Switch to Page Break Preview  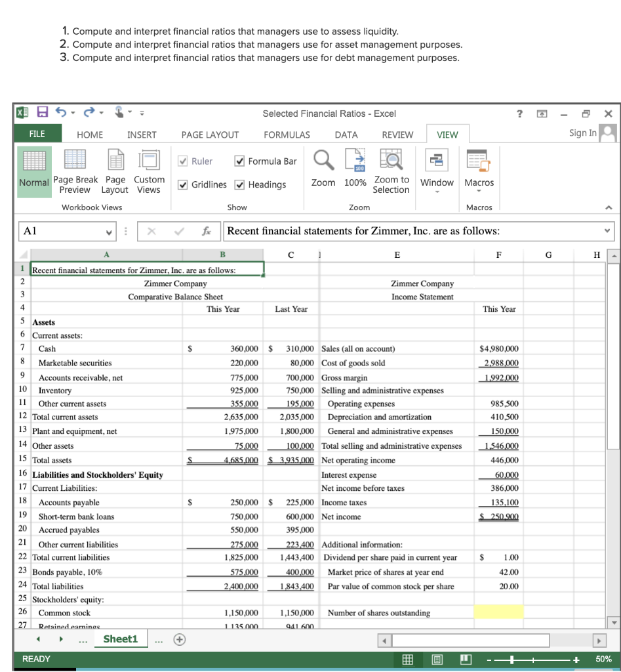(x=75, y=171)
